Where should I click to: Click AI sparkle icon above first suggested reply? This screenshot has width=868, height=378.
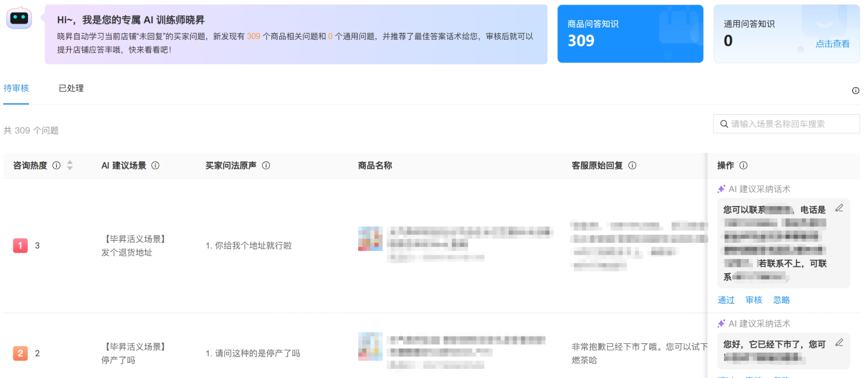(x=721, y=189)
